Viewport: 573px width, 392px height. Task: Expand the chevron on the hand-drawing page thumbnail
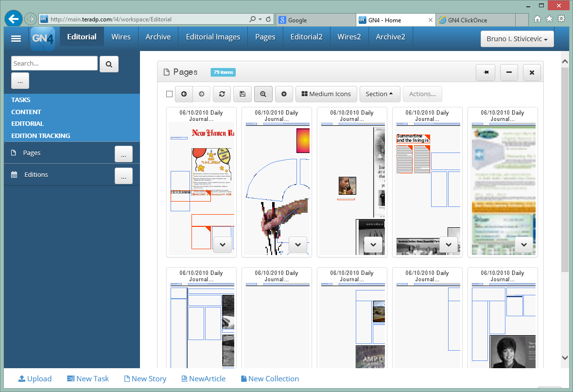tap(298, 245)
